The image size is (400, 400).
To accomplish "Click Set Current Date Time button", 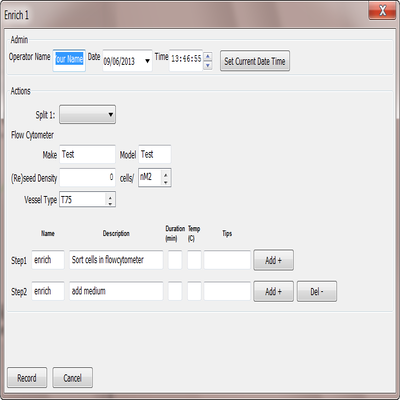I will [x=255, y=61].
